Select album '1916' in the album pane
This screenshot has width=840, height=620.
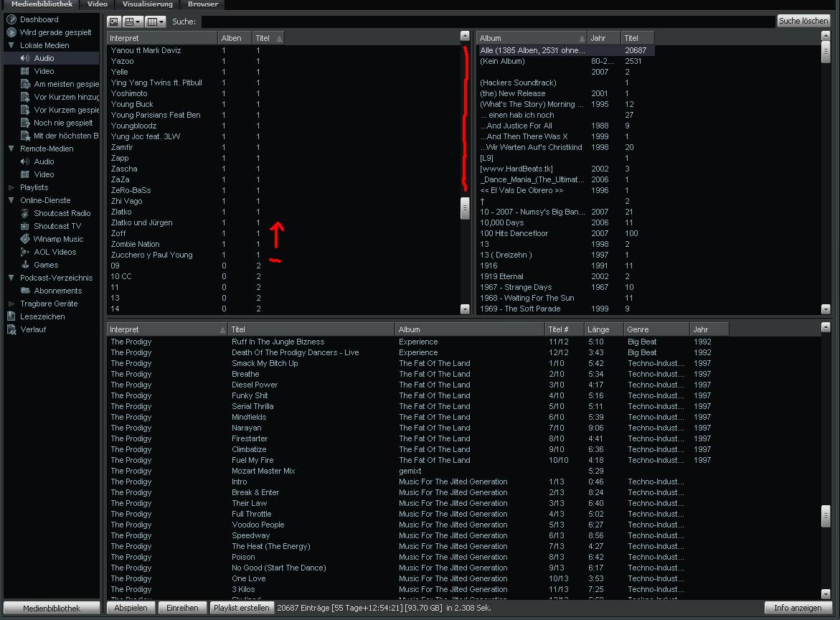click(x=489, y=266)
